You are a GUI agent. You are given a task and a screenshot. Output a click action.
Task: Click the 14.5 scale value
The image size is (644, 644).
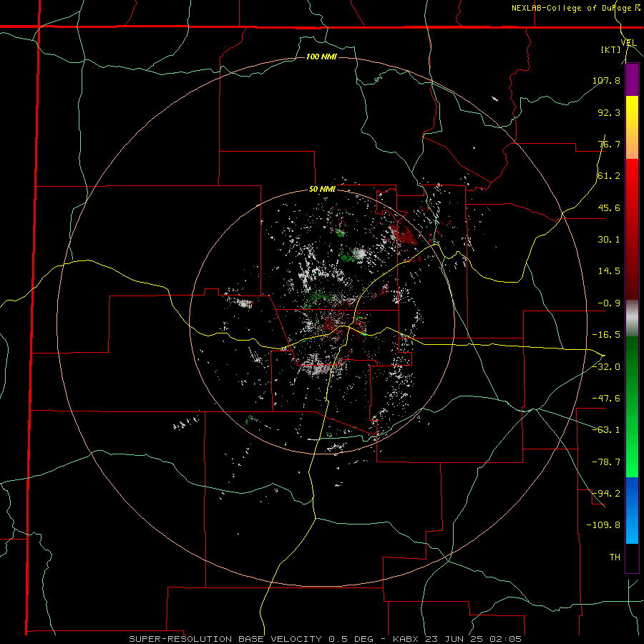(609, 271)
